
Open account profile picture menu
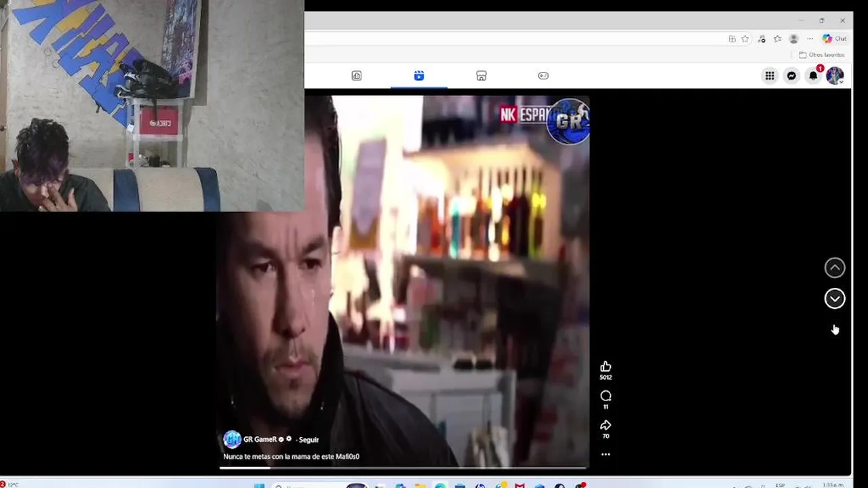pyautogui.click(x=835, y=76)
